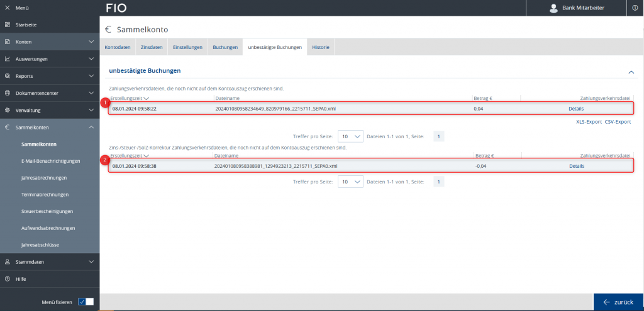Click the Stammdaten person icon

[x=8, y=261]
